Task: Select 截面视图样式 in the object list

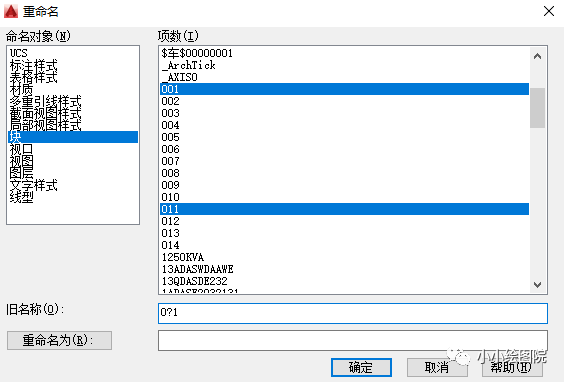Action: click(x=73, y=113)
